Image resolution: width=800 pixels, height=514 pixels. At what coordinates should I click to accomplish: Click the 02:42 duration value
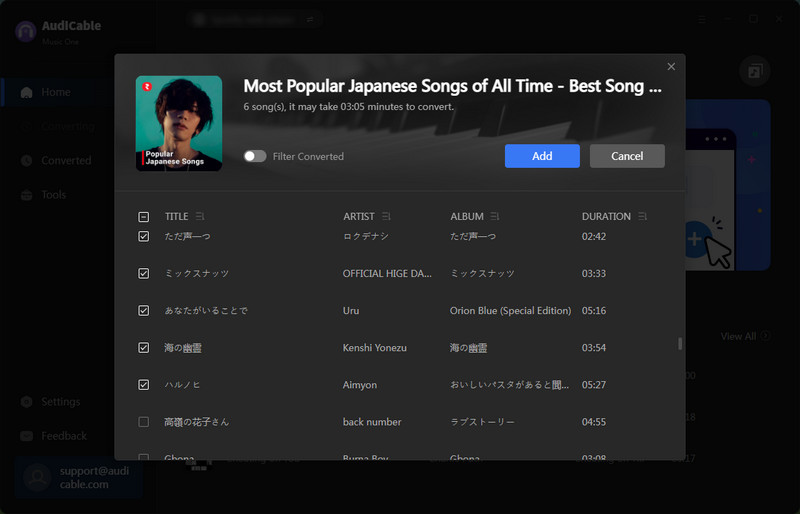pyautogui.click(x=594, y=236)
